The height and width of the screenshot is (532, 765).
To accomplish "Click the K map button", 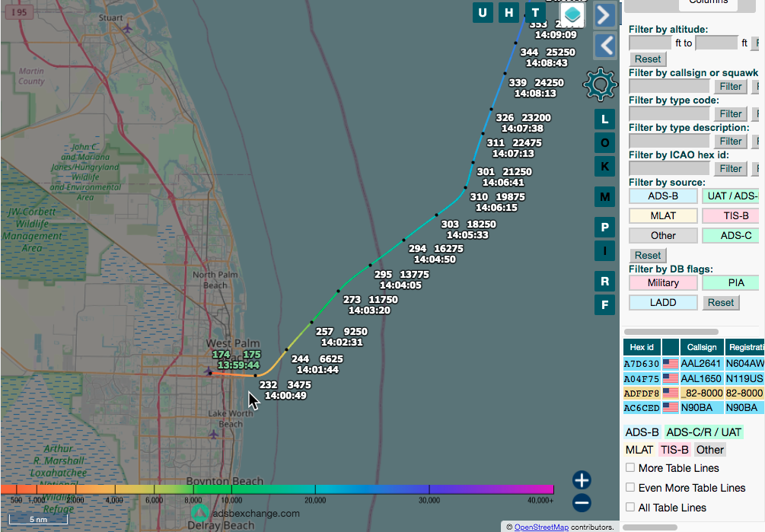I will point(605,166).
